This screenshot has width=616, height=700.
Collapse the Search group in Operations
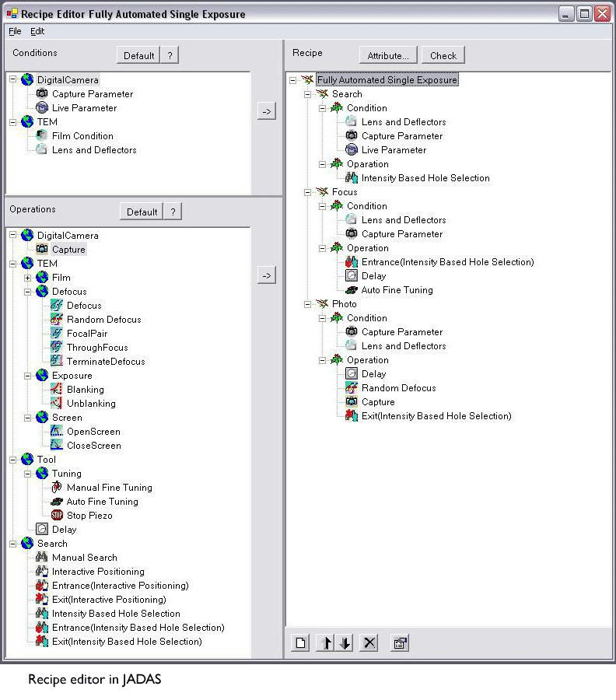pyautogui.click(x=13, y=544)
